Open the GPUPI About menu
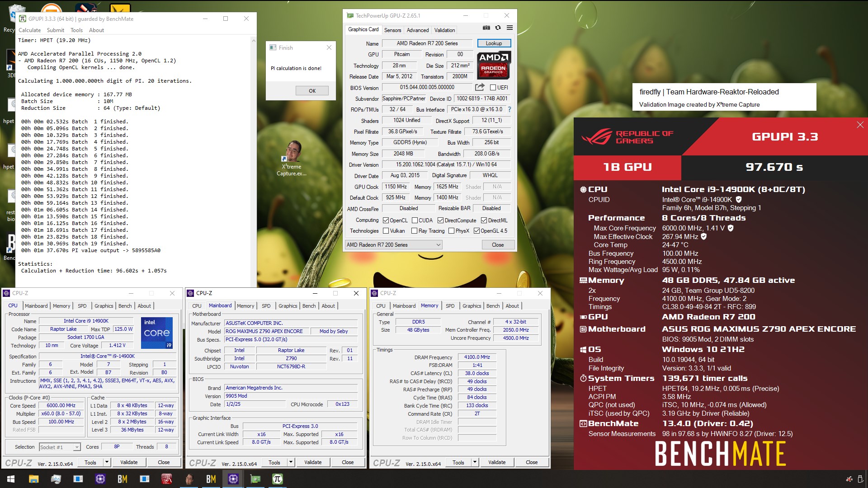The height and width of the screenshot is (488, 868). 96,30
